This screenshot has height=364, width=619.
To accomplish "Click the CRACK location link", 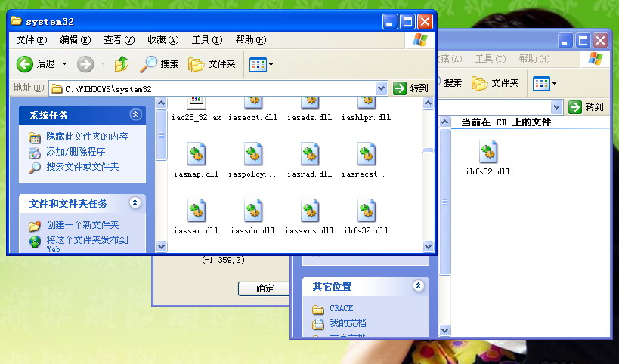I will [342, 308].
